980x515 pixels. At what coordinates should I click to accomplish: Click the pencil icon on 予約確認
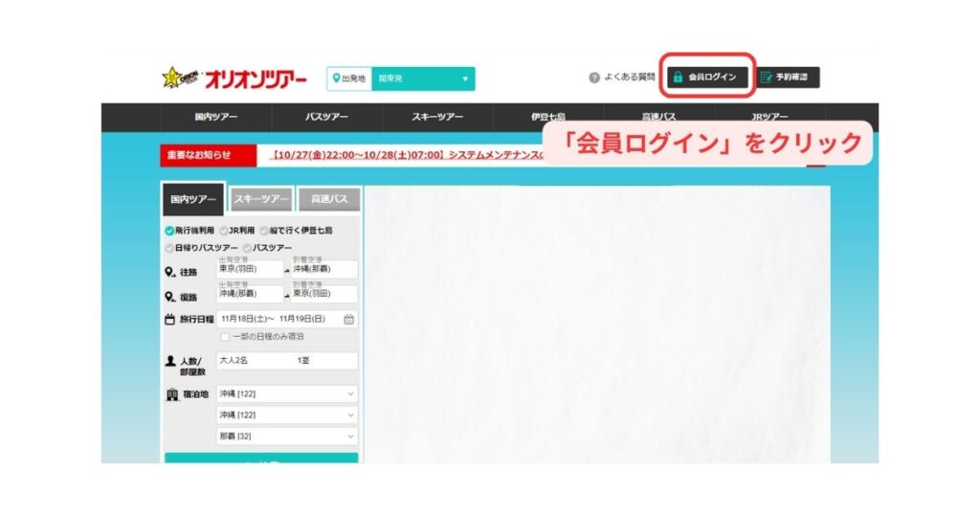(766, 77)
